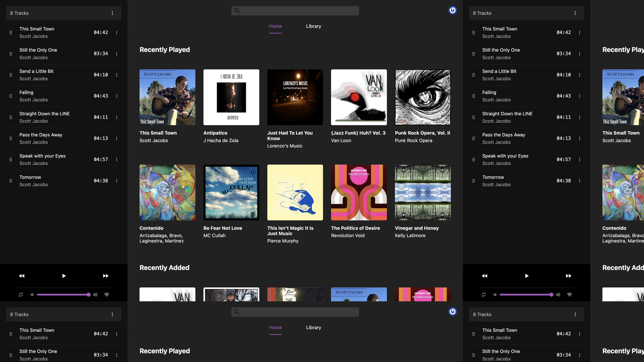Image resolution: width=644 pixels, height=362 pixels.
Task: Adjust the volume slider in the left player
Action: coord(63,295)
